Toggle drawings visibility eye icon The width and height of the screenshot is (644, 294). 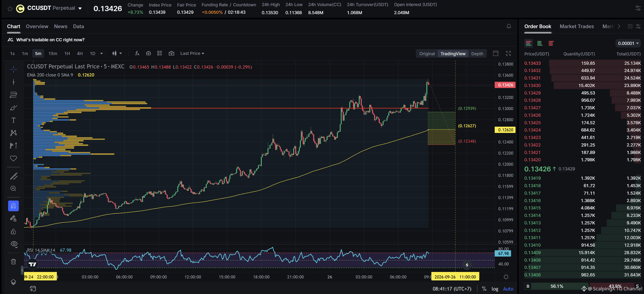tap(14, 244)
